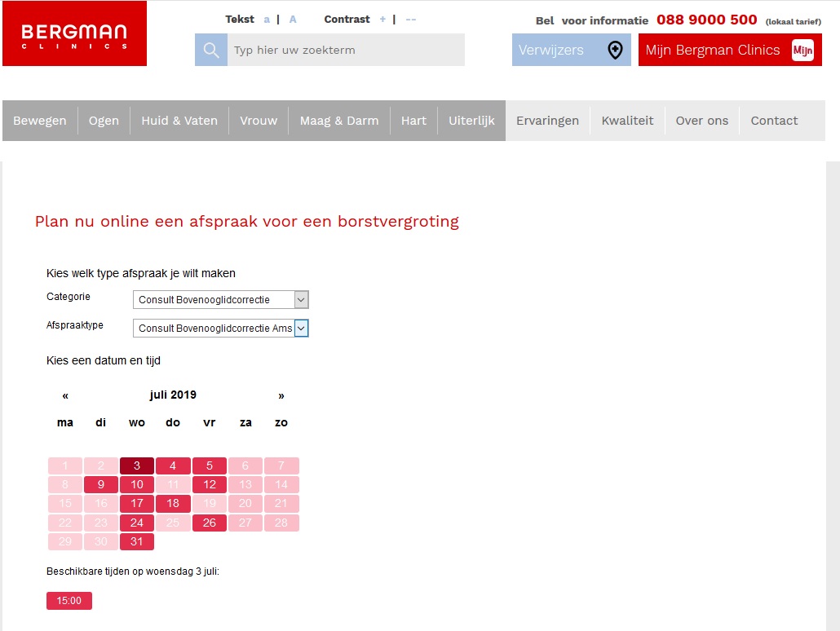The image size is (840, 631).
Task: Open the Hart menu
Action: click(413, 121)
